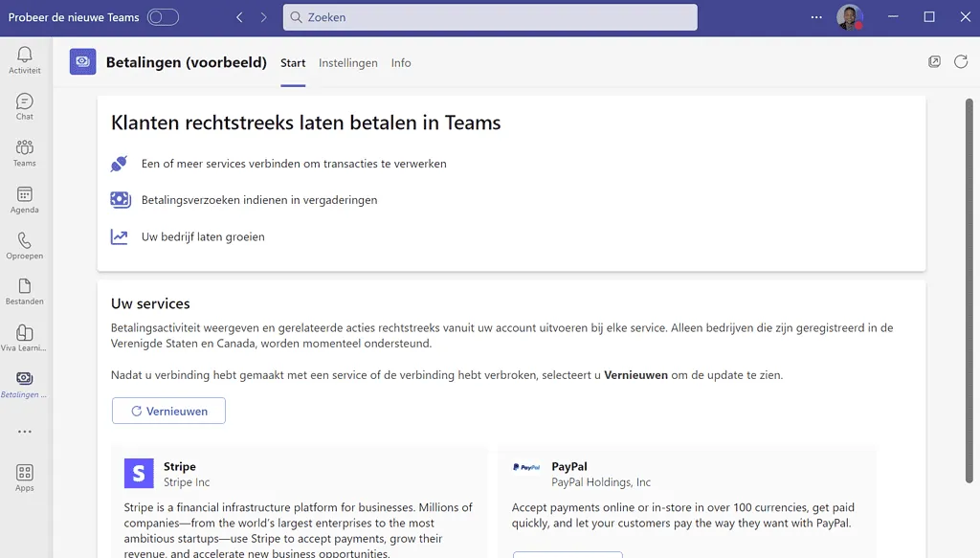This screenshot has height=558, width=980.
Task: Open more options via the title bar ellipsis
Action: click(x=816, y=16)
